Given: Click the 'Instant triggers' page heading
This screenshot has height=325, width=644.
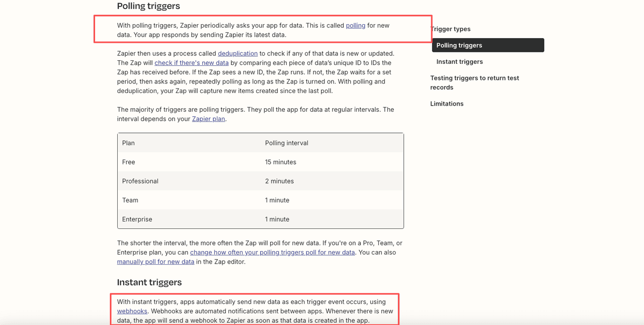Looking at the screenshot, I should pyautogui.click(x=149, y=282).
